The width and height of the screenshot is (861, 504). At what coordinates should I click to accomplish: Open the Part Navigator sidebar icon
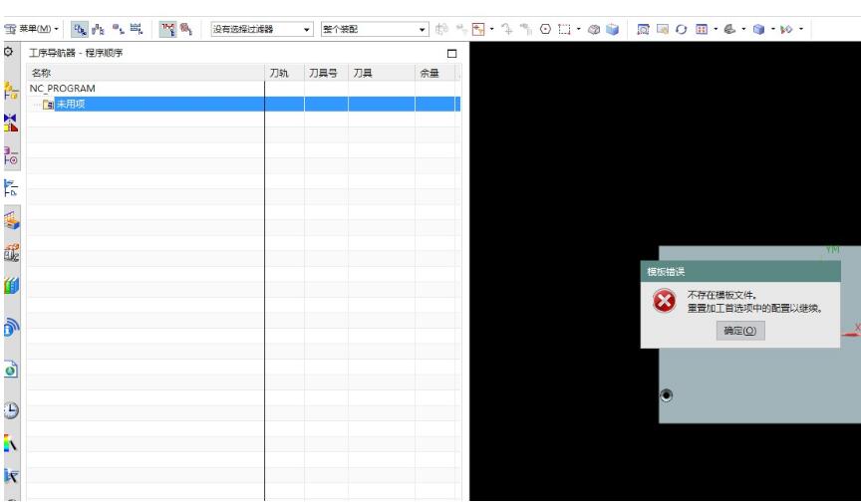point(11,158)
